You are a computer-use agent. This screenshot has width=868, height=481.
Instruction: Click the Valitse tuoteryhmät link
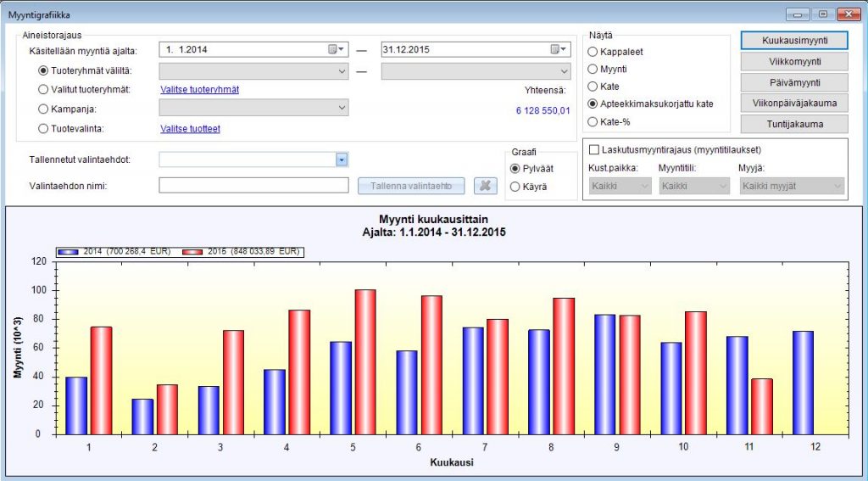(199, 90)
